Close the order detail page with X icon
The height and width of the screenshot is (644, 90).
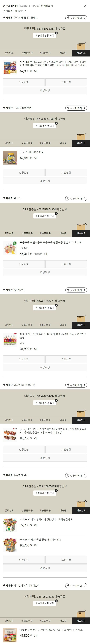85,6
